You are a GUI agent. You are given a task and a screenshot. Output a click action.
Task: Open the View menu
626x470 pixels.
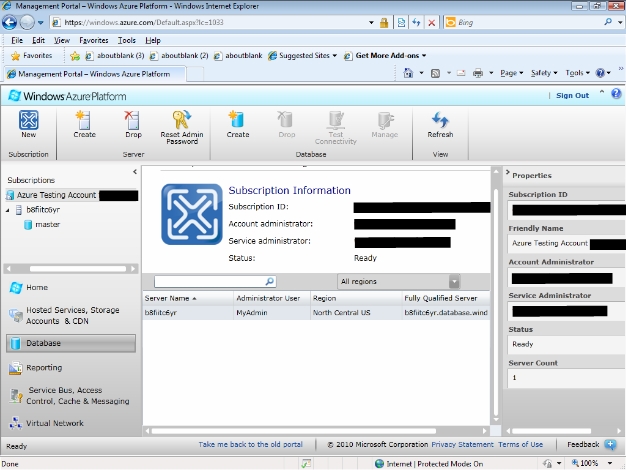pos(62,40)
